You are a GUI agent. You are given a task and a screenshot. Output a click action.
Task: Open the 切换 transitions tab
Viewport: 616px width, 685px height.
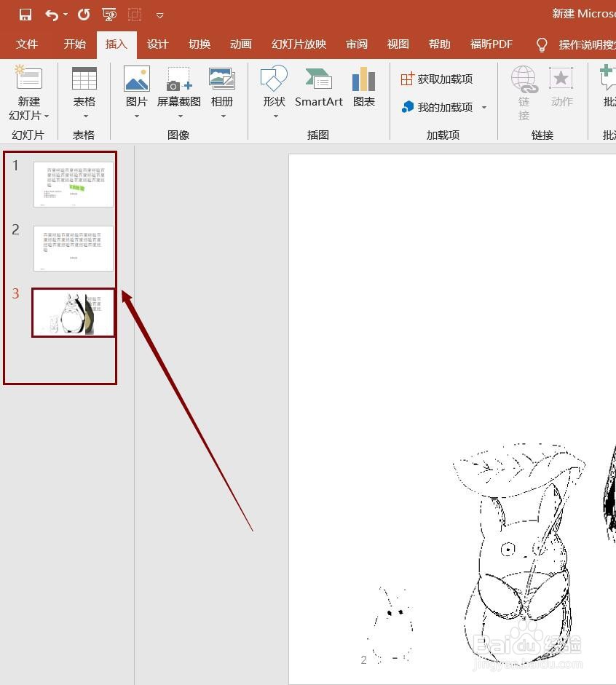(200, 44)
